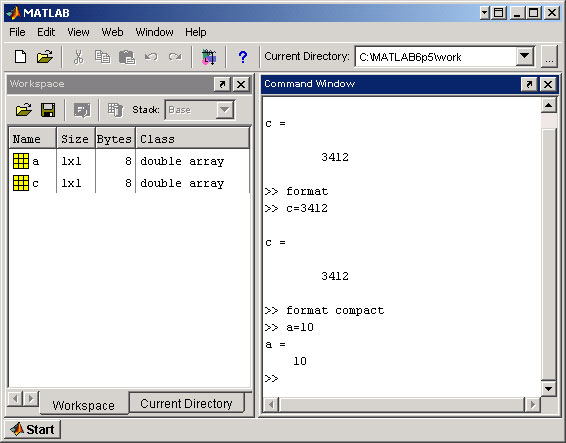This screenshot has height=443, width=566.
Task: Sort variables by Name column header
Action: (32, 139)
